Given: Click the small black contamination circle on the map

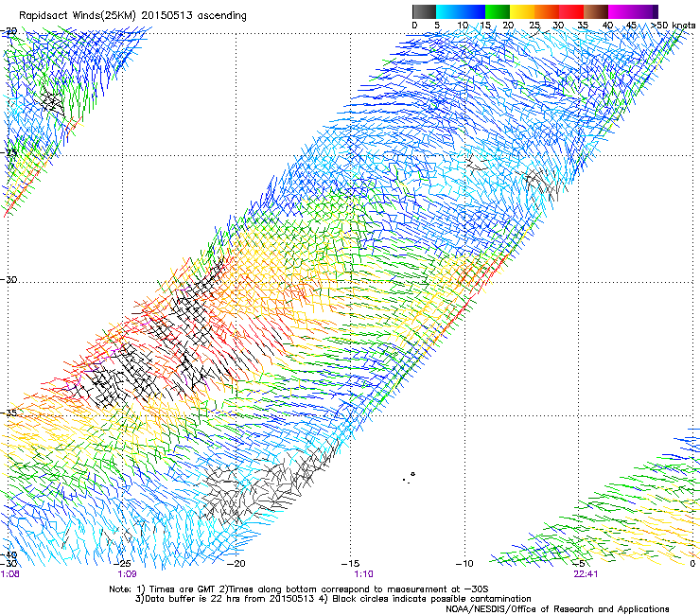Looking at the screenshot, I should click(413, 474).
